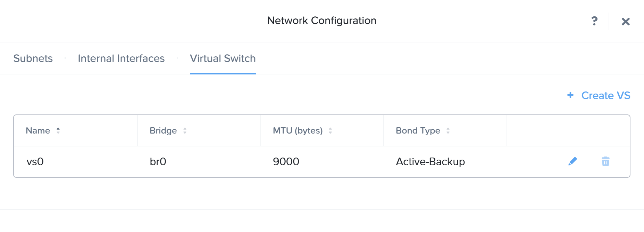Click the Create VS link
The height and width of the screenshot is (232, 644).
[606, 95]
